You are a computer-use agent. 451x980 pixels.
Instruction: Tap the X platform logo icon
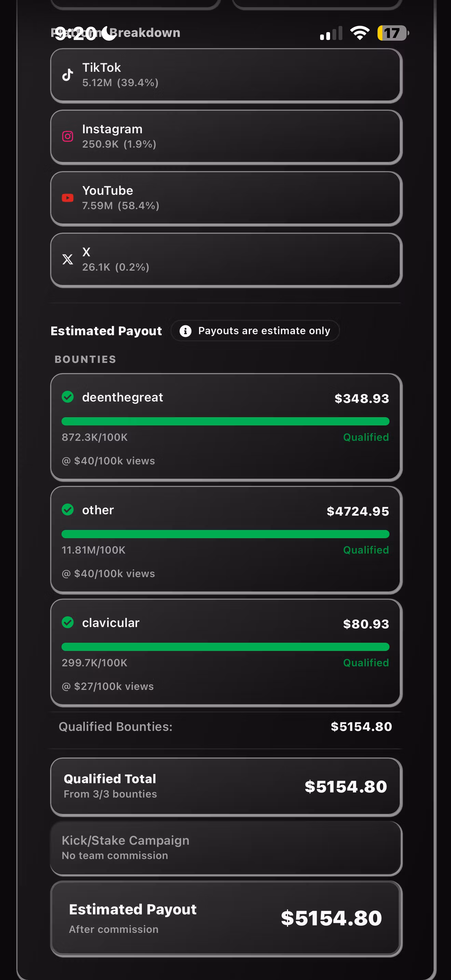pos(68,259)
